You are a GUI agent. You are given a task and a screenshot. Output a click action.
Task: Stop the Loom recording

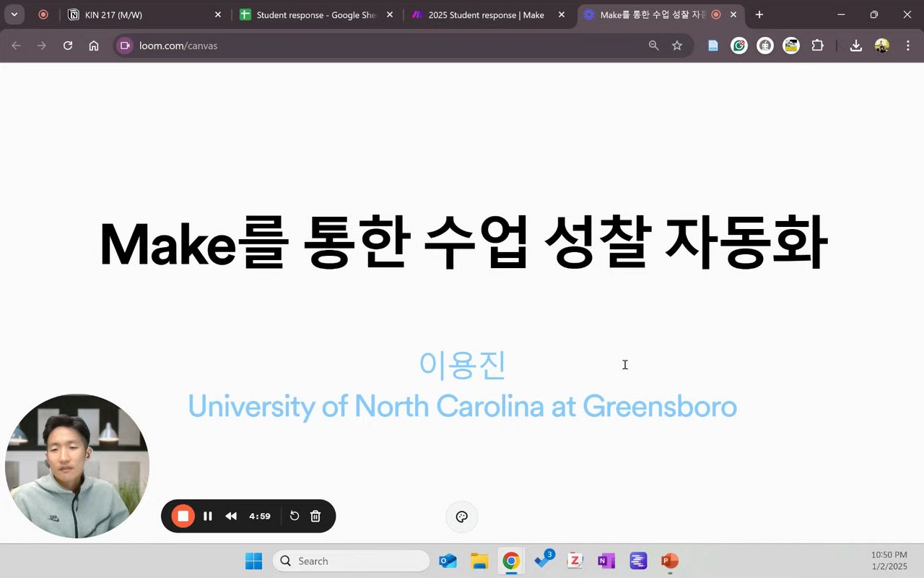point(183,516)
